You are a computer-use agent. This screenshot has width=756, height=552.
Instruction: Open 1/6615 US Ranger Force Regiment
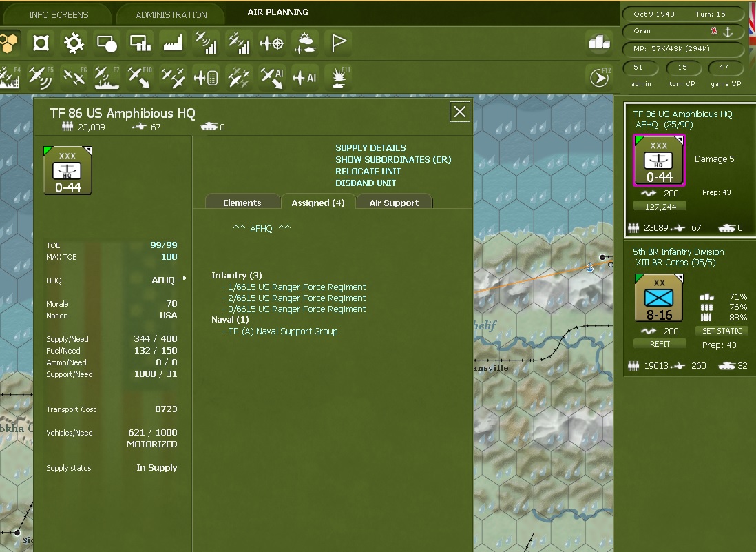[x=297, y=287]
